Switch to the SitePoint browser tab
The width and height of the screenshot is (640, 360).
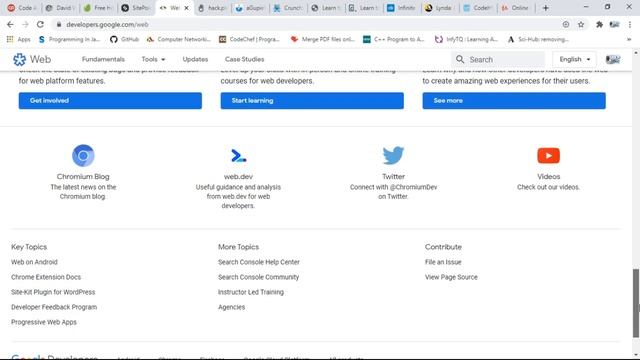tap(136, 8)
